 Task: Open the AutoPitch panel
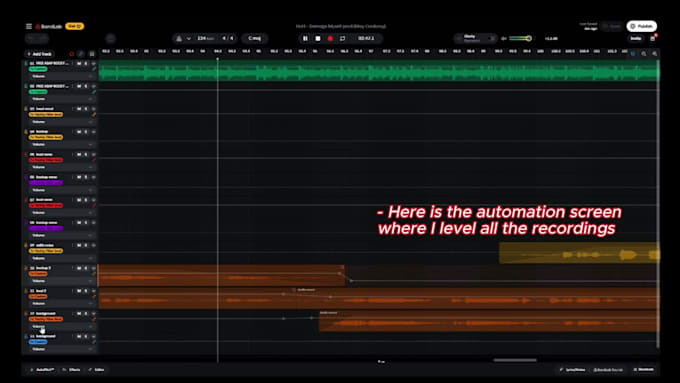pyautogui.click(x=42, y=370)
